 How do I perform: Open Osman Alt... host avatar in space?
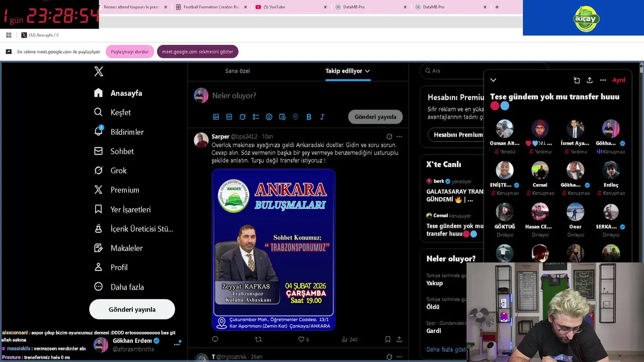[x=505, y=129]
